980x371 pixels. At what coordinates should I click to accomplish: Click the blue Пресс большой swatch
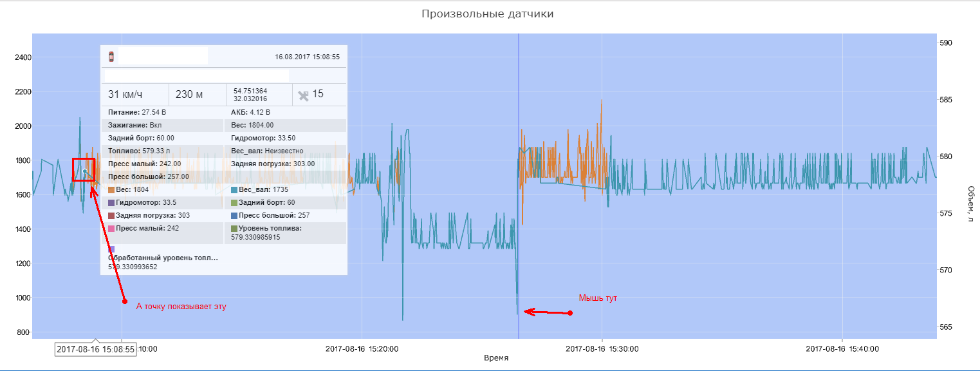click(234, 216)
